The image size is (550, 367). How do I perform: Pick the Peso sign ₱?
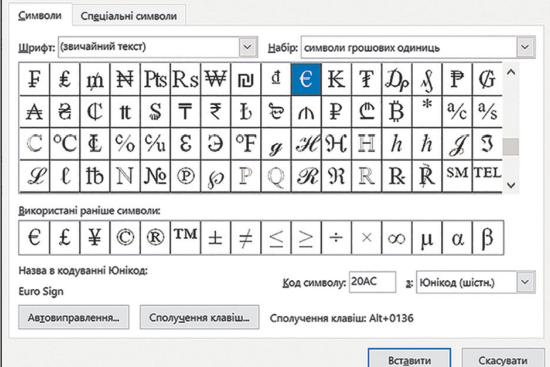tap(457, 79)
